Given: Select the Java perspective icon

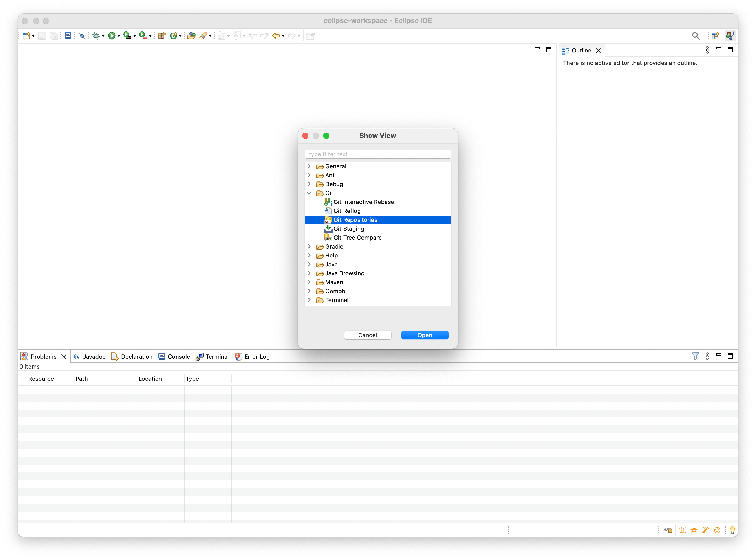Looking at the screenshot, I should (730, 36).
